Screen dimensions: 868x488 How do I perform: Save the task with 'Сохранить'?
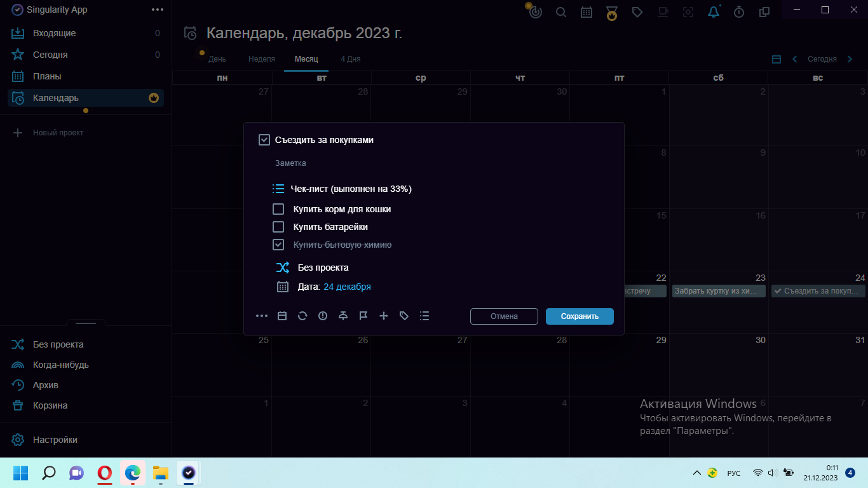click(579, 316)
